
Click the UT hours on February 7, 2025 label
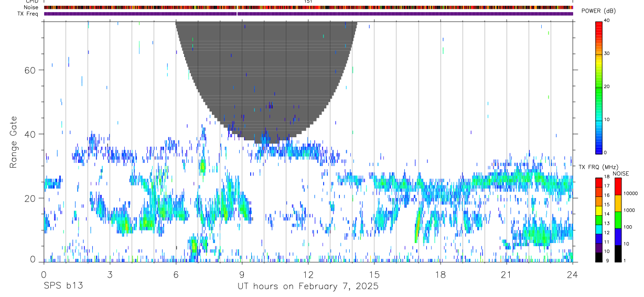308,286
